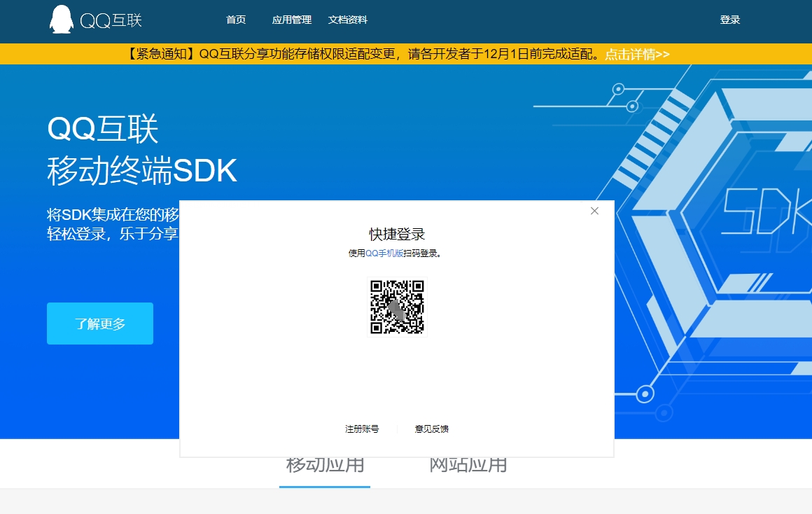Close the quick login dialog
This screenshot has width=812, height=514.
tap(594, 211)
